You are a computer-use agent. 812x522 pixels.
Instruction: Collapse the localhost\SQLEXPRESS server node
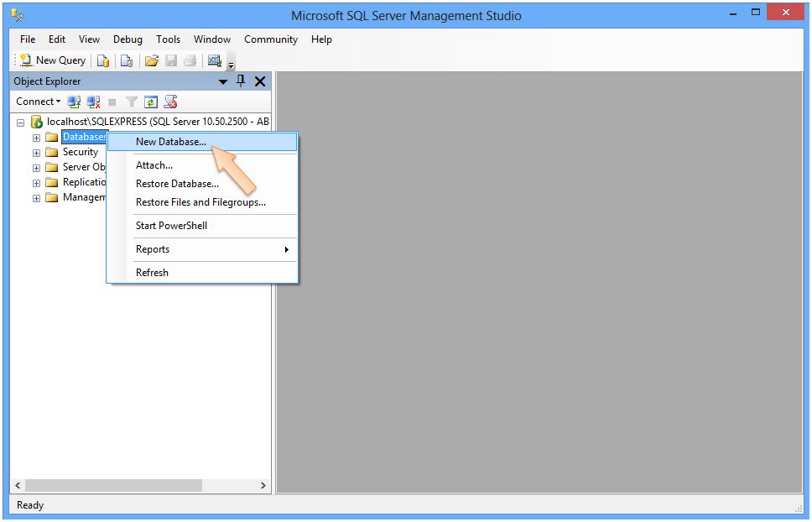pyautogui.click(x=21, y=123)
